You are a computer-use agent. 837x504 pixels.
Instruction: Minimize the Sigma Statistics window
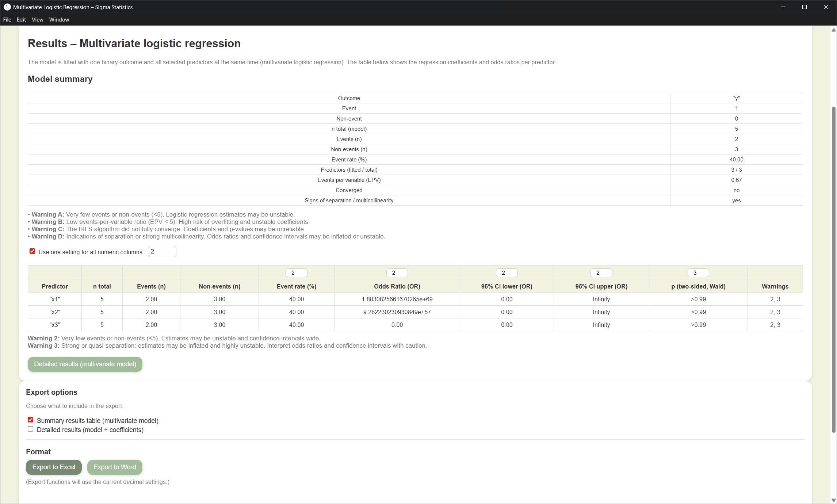pos(783,7)
